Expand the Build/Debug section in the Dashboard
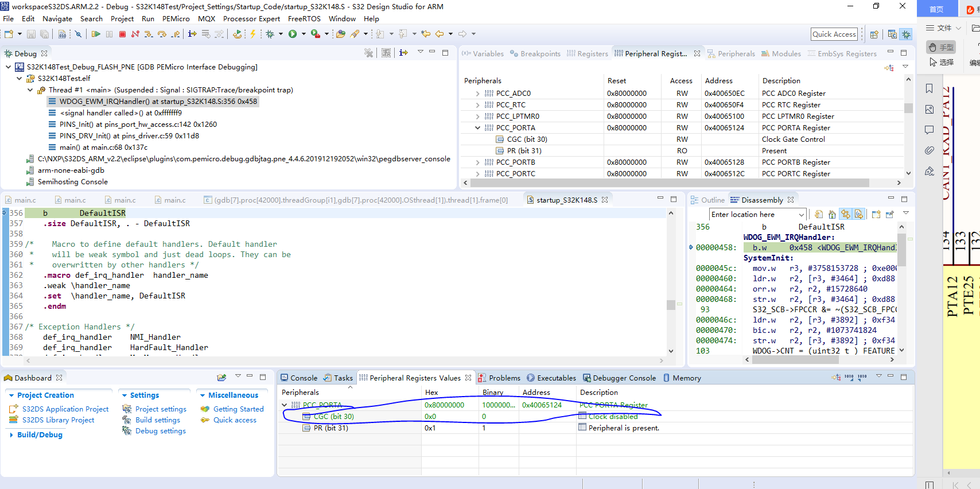Screen dimensions: 980x489 pyautogui.click(x=11, y=435)
